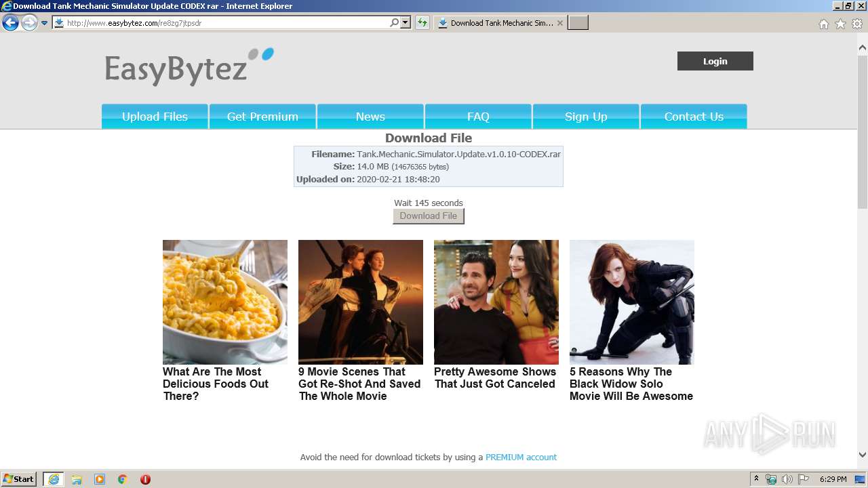Open the Windows Start button
The width and height of the screenshot is (868, 488).
(19, 479)
